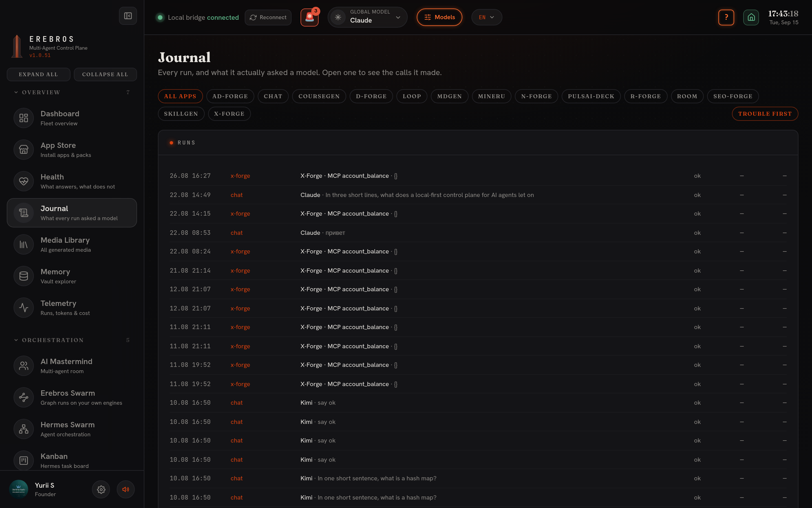Image resolution: width=812 pixels, height=508 pixels.
Task: Open Health page in sidebar
Action: pos(72,181)
